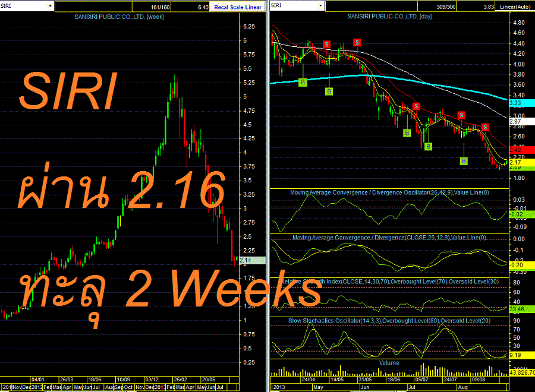Click the Recal Scale-Linear button
This screenshot has width=535, height=392.
click(x=237, y=7)
